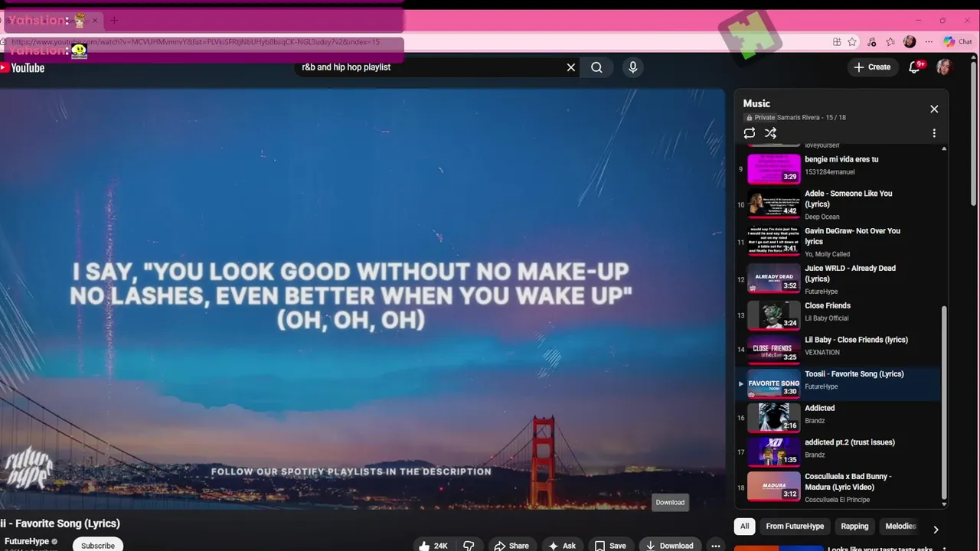Play Close Friends by Lil Baby Official
980x551 pixels.
tap(838, 314)
